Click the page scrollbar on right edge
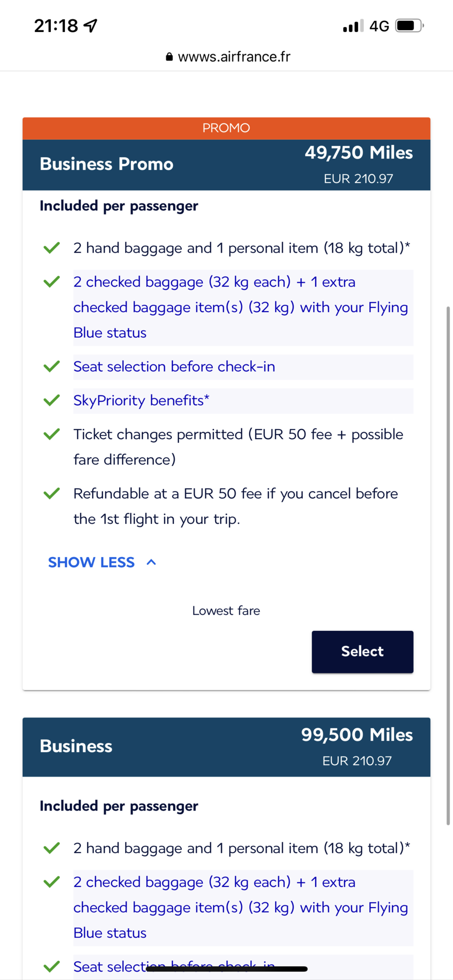The height and width of the screenshot is (980, 453). [448, 565]
